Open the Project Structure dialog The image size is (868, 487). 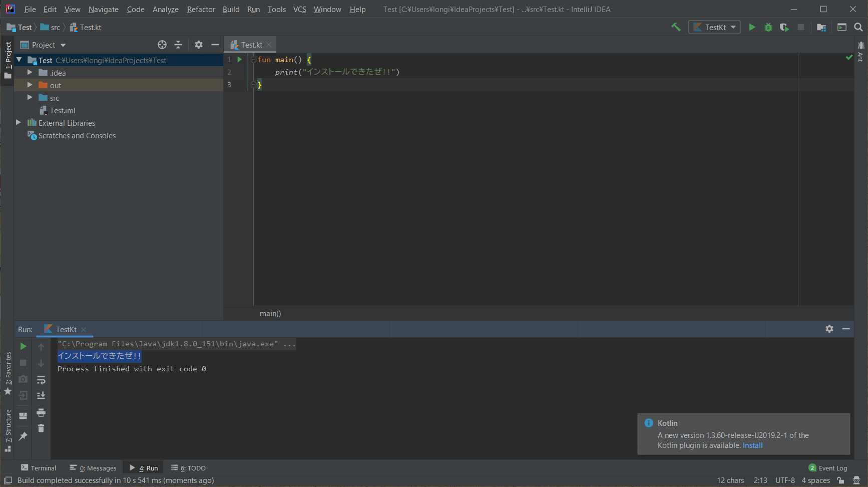[x=821, y=27]
